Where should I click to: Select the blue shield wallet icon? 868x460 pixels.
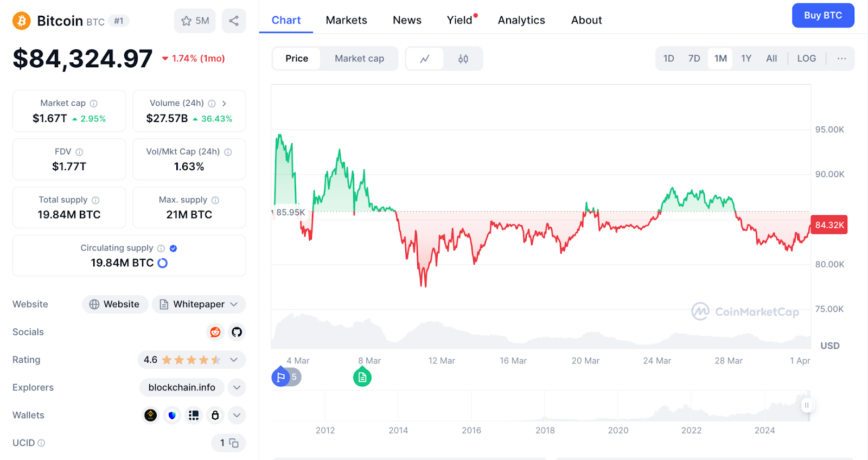[172, 415]
